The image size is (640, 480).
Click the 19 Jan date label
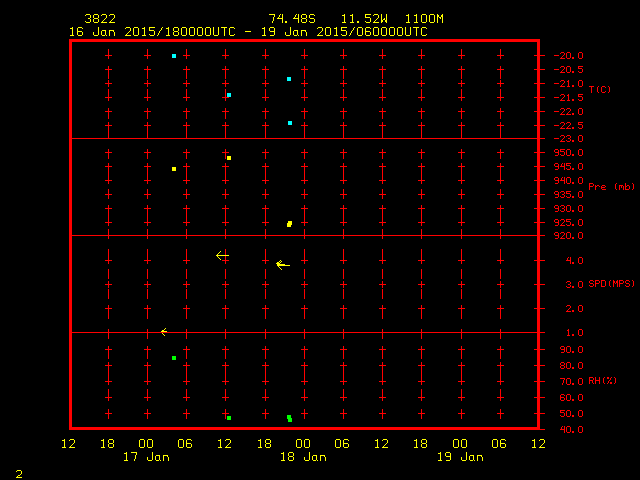(x=460, y=457)
